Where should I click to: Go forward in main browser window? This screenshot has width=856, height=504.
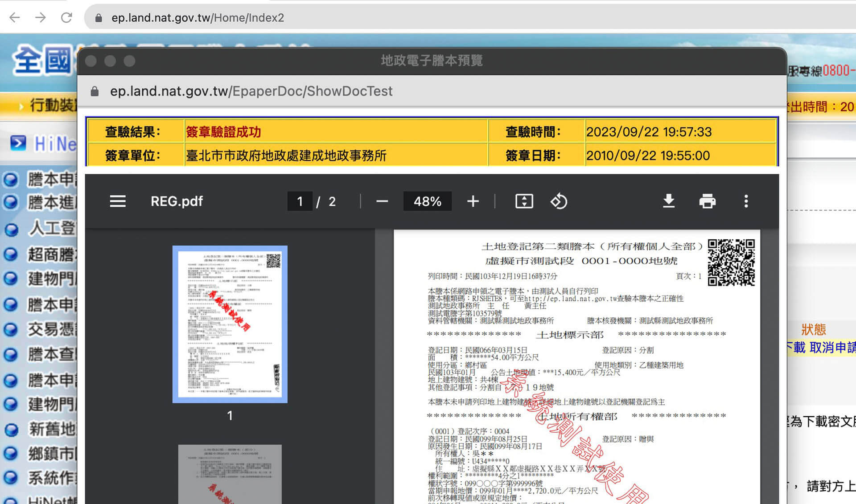[41, 18]
